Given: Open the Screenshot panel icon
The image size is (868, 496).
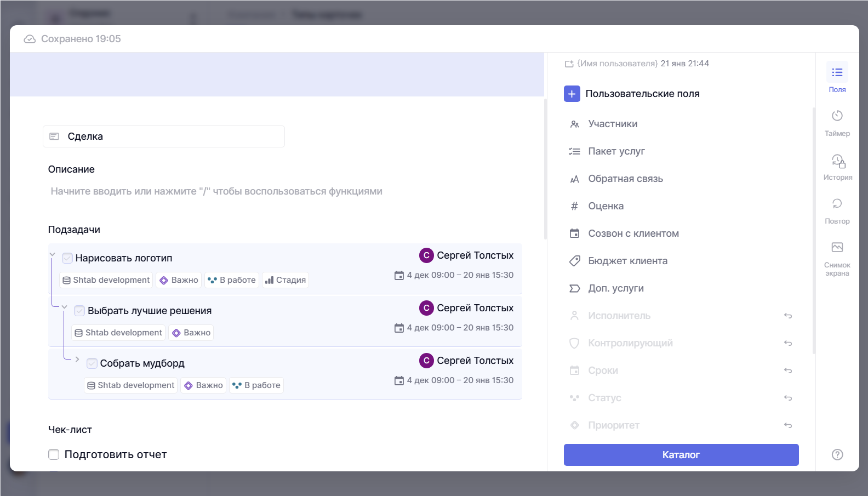Looking at the screenshot, I should coord(837,248).
